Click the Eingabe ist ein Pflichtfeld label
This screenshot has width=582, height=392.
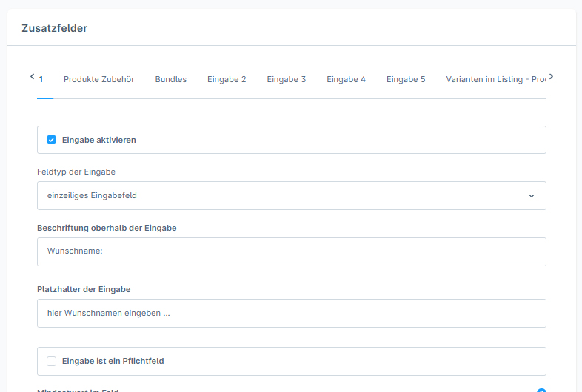click(113, 362)
